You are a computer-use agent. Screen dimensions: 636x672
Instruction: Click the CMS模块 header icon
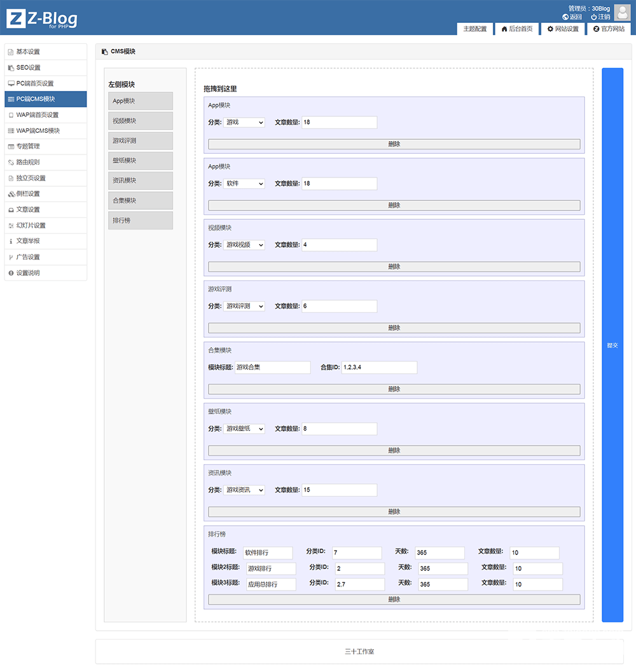(105, 51)
